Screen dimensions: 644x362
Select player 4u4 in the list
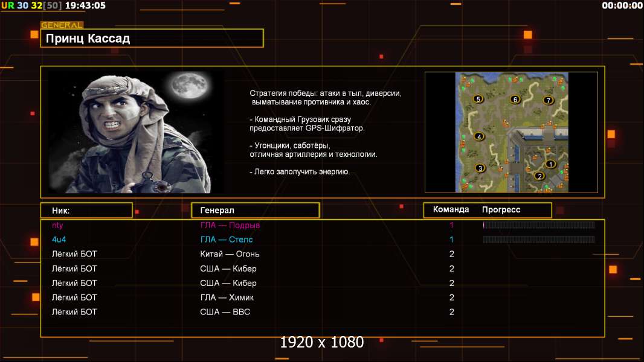pos(59,240)
